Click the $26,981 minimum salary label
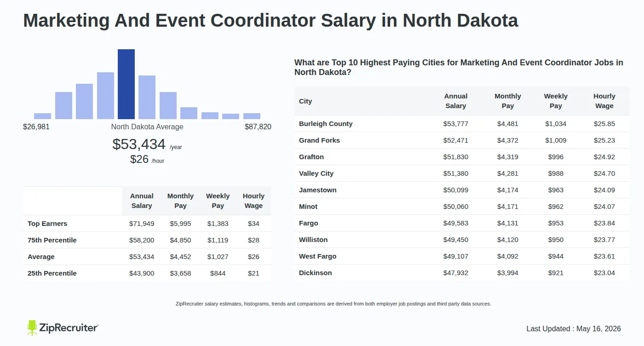Viewport: 644px width, 346px height. click(36, 127)
